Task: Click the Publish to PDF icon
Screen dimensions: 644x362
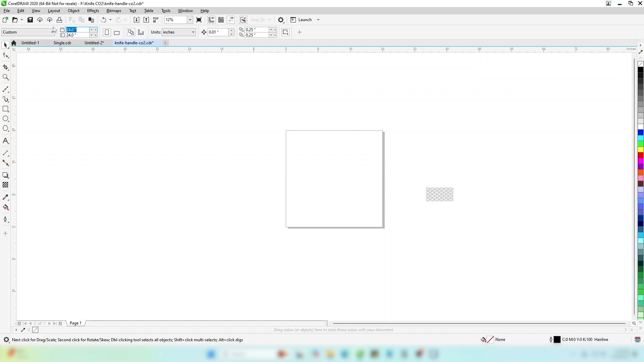Action: (x=156, y=20)
